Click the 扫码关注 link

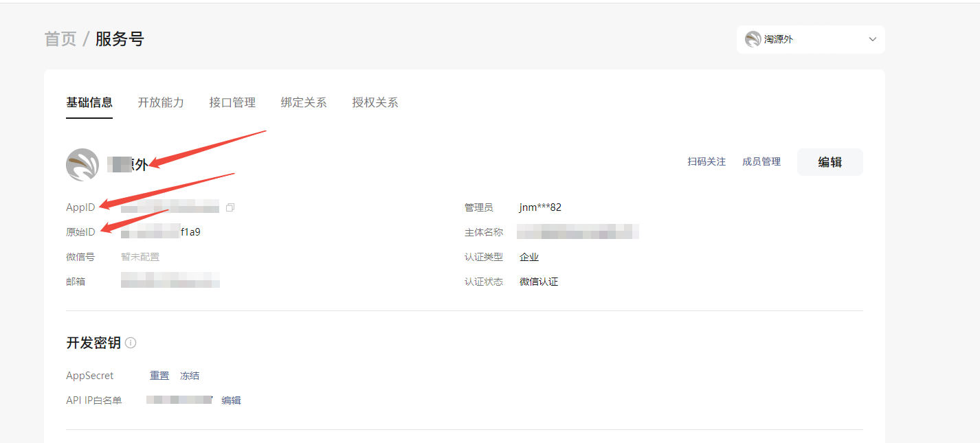(x=706, y=162)
